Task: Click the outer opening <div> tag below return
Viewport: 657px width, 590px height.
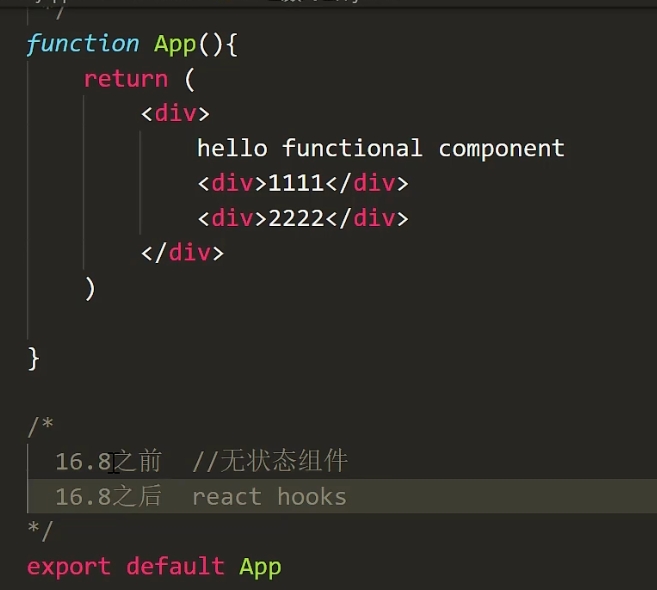Action: click(175, 114)
